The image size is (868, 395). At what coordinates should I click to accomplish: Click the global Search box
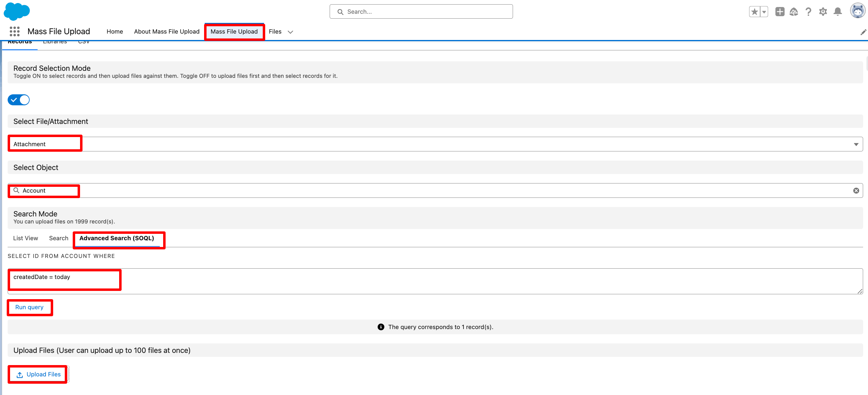coord(421,12)
